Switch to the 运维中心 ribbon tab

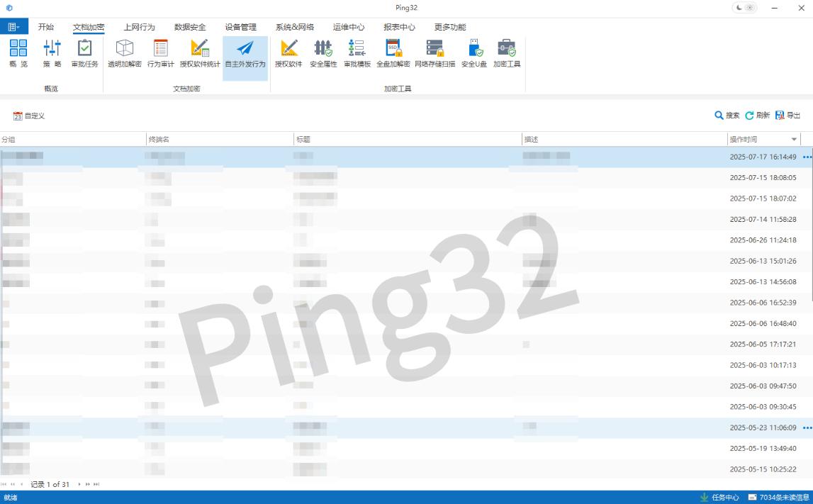[x=349, y=27]
